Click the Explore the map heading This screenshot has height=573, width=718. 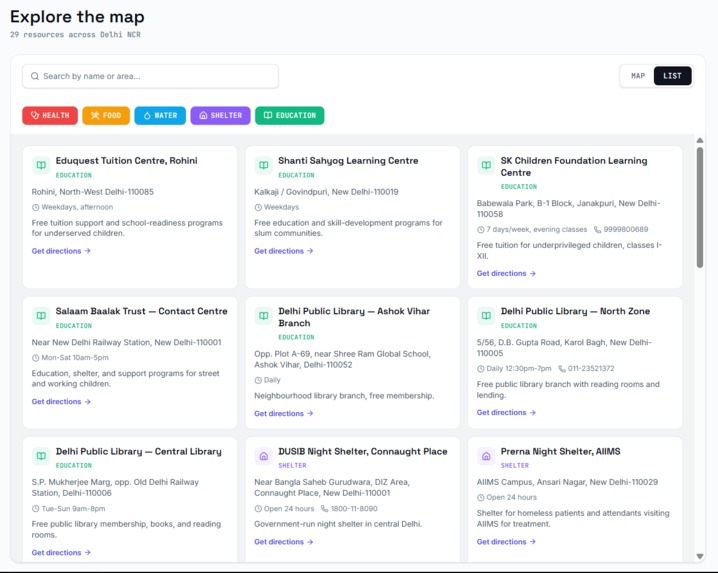(x=77, y=17)
